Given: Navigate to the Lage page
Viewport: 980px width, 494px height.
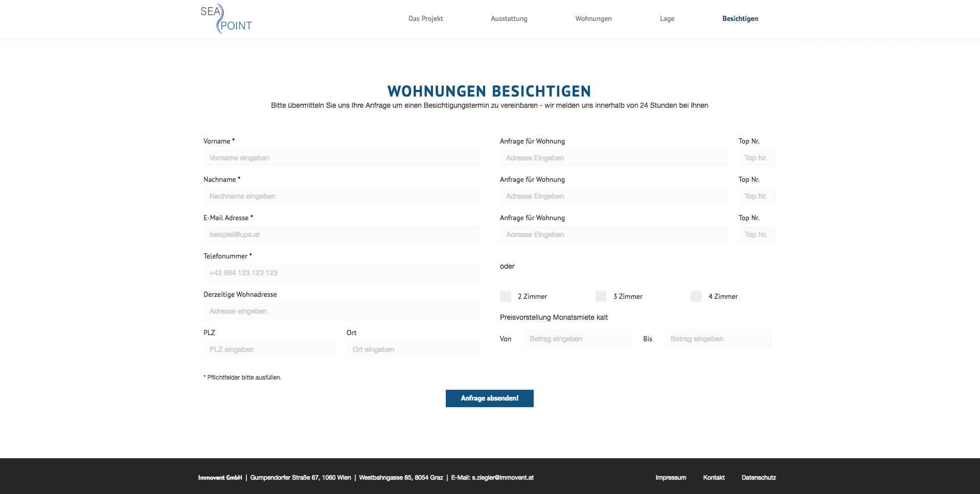Looking at the screenshot, I should point(667,19).
